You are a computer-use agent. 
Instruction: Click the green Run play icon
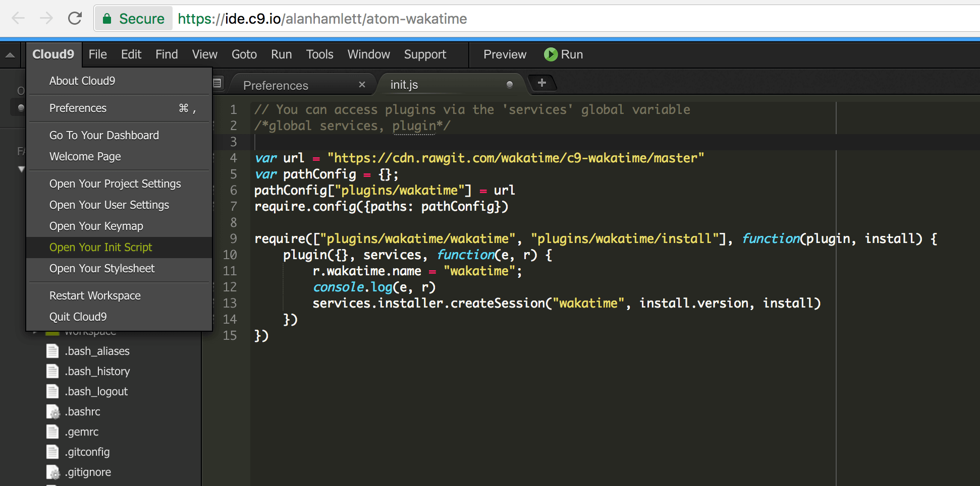(551, 54)
